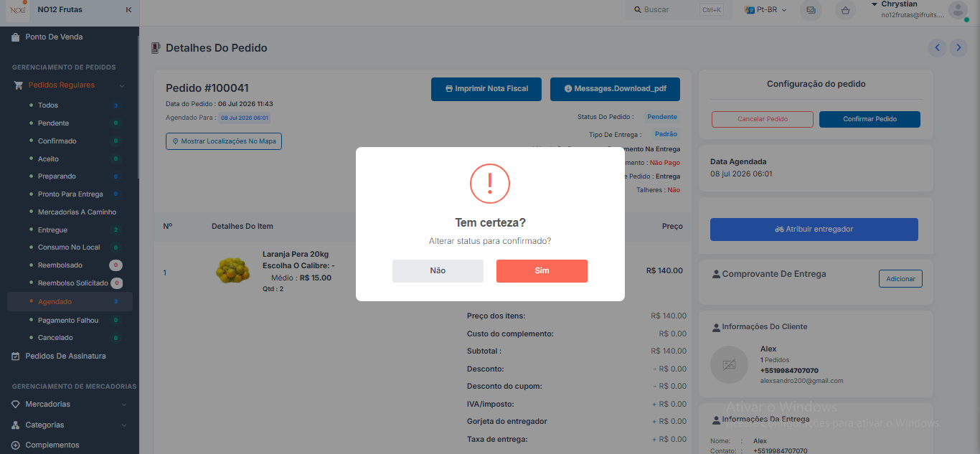
Task: Click Atribuir entregador button
Action: tap(814, 230)
